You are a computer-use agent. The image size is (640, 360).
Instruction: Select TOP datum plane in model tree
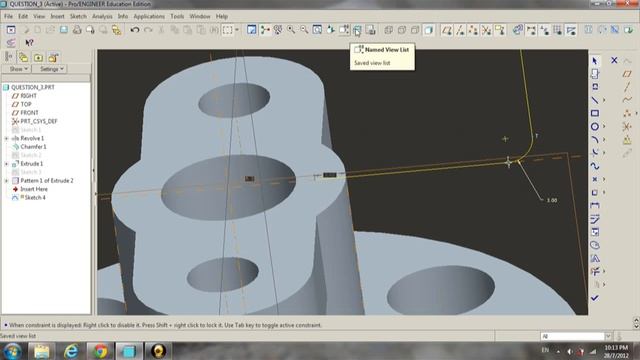21,104
